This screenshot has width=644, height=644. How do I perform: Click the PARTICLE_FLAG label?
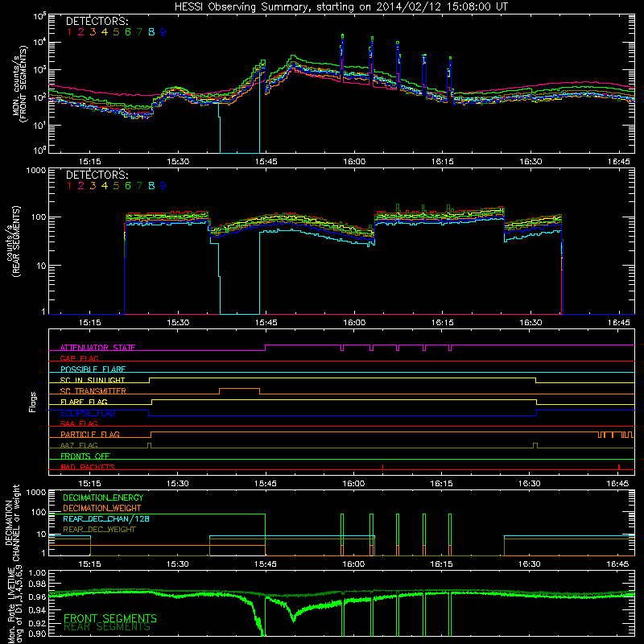coord(90,435)
